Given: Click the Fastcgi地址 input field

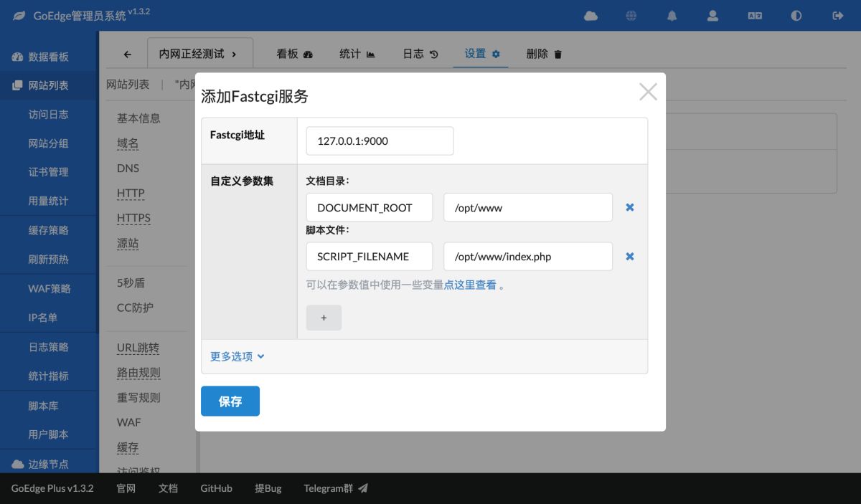Looking at the screenshot, I should (x=380, y=141).
